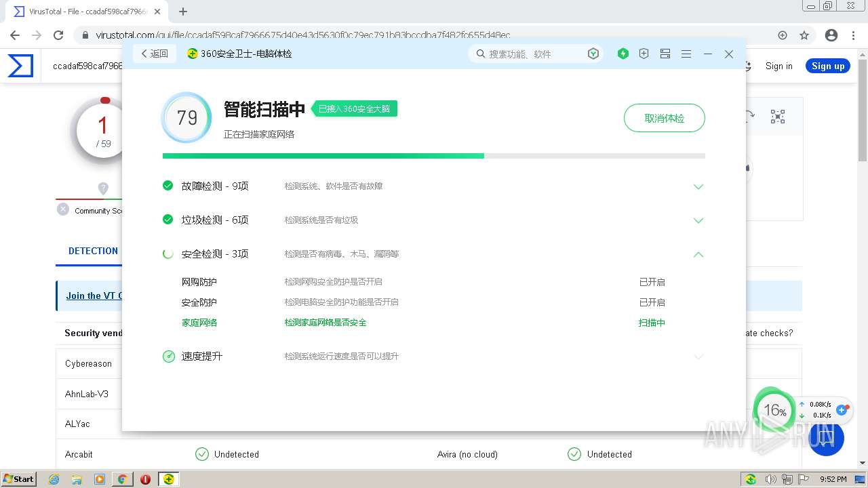868x488 pixels.
Task: Click the Action Center flag tray icon
Action: coord(804,479)
